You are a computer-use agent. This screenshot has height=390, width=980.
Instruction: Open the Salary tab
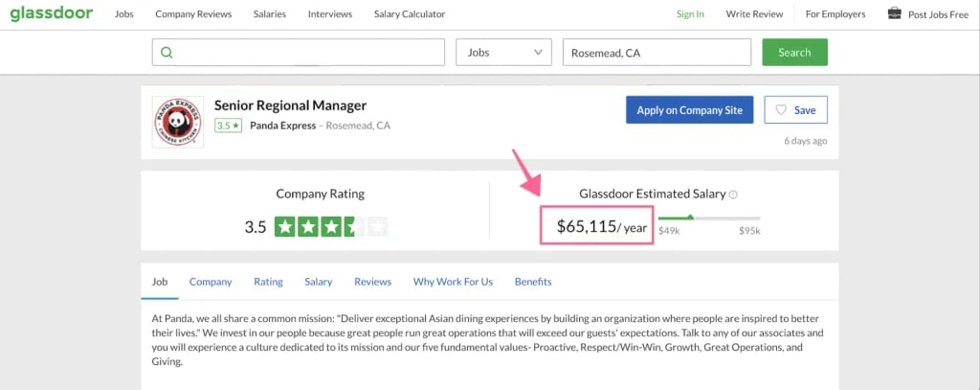(x=318, y=282)
